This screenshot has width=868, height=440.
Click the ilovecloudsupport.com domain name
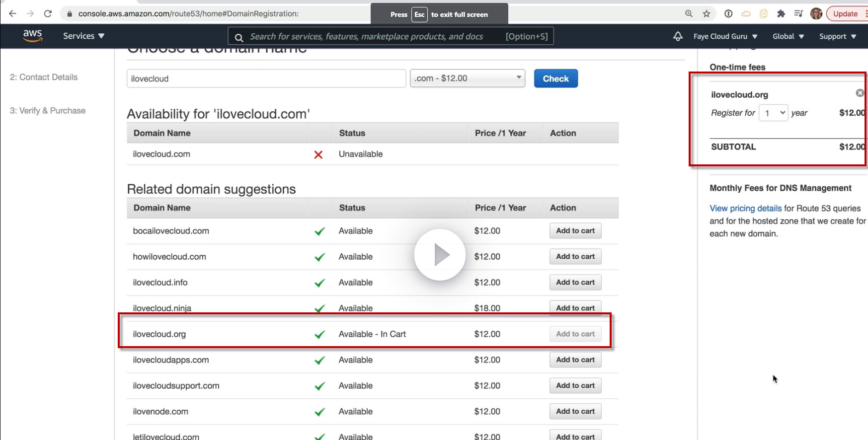176,386
